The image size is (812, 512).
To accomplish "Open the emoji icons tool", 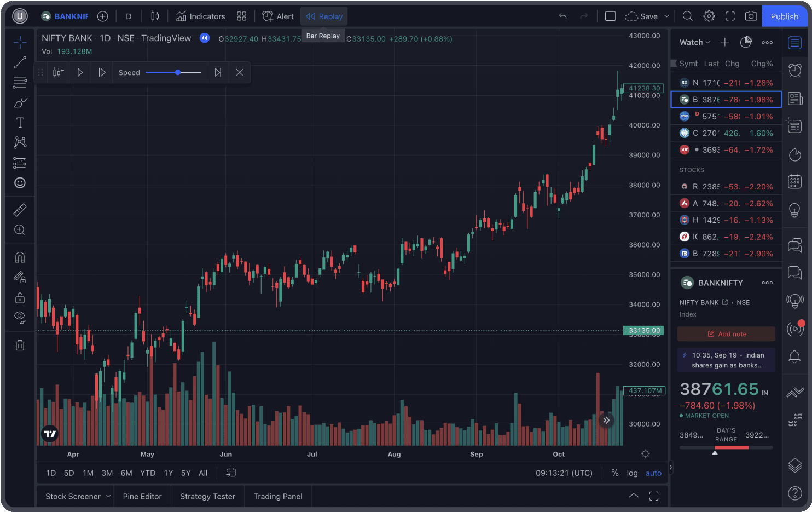I will point(20,183).
